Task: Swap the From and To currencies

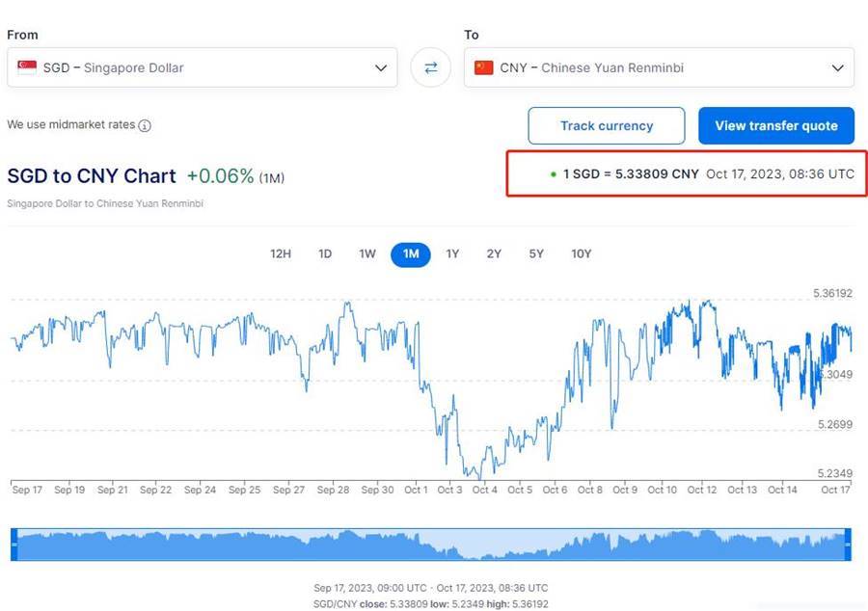Action: (431, 67)
